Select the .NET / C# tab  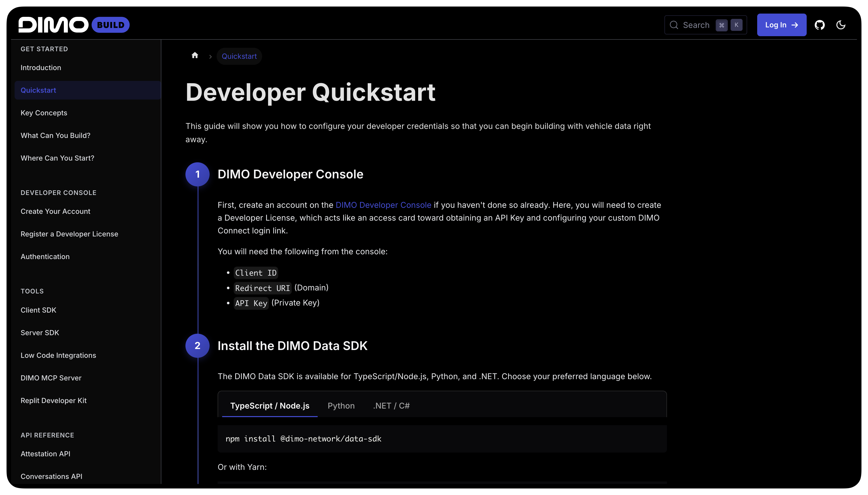391,406
